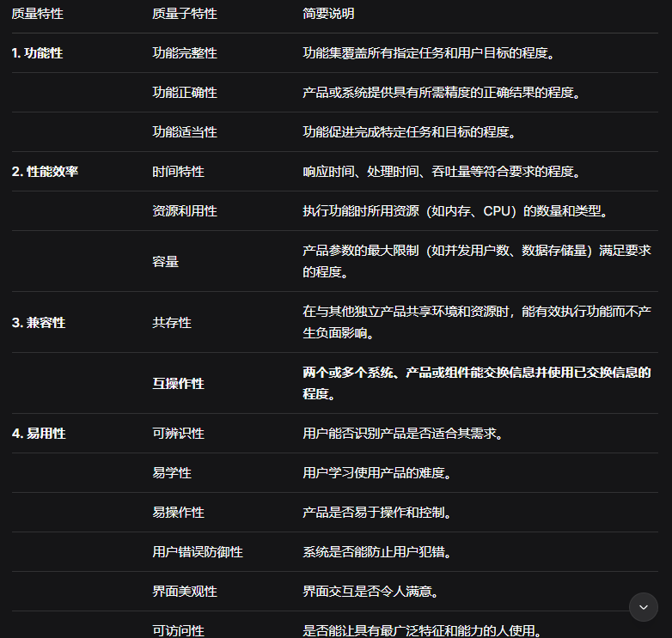Click the scroll-to-bottom arrow button
Image resolution: width=672 pixels, height=638 pixels.
(x=644, y=606)
